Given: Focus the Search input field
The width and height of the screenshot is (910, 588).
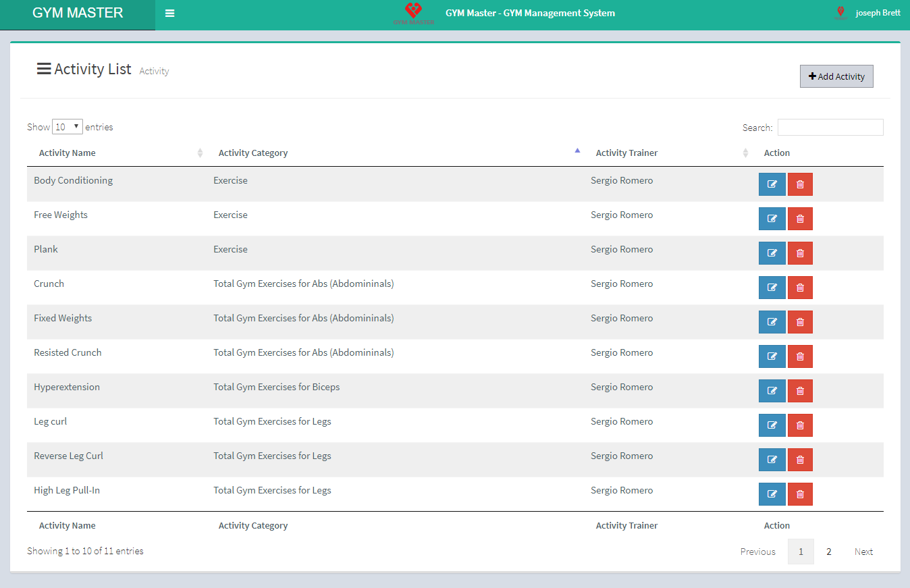Looking at the screenshot, I should click(830, 127).
